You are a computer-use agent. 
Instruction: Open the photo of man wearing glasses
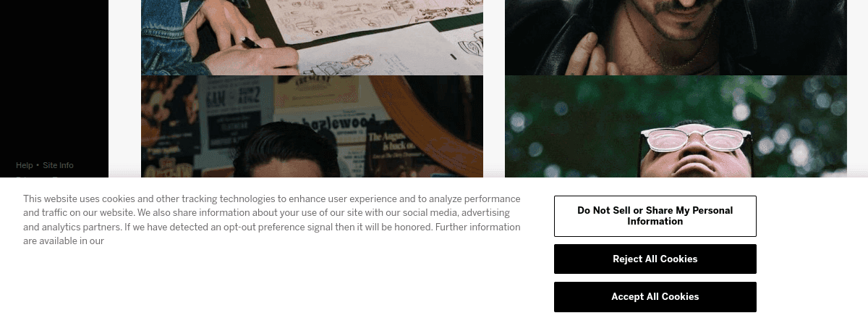point(676,127)
